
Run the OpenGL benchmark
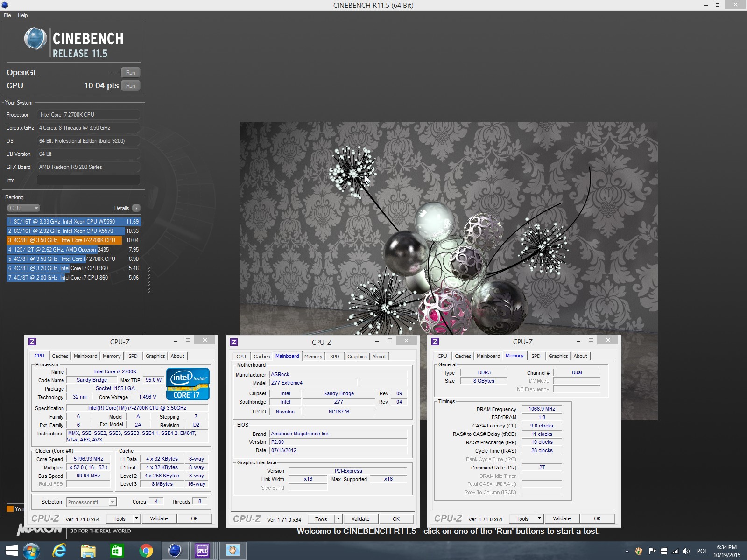click(130, 73)
